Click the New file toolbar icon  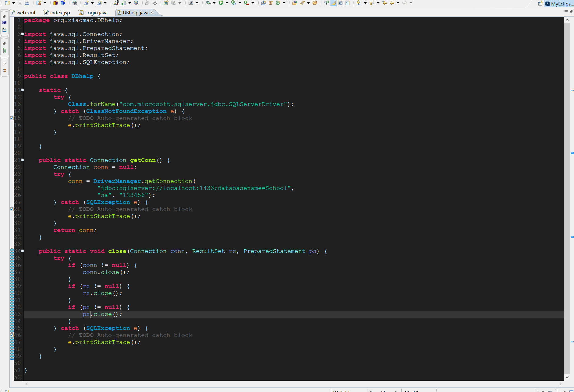(x=7, y=3)
